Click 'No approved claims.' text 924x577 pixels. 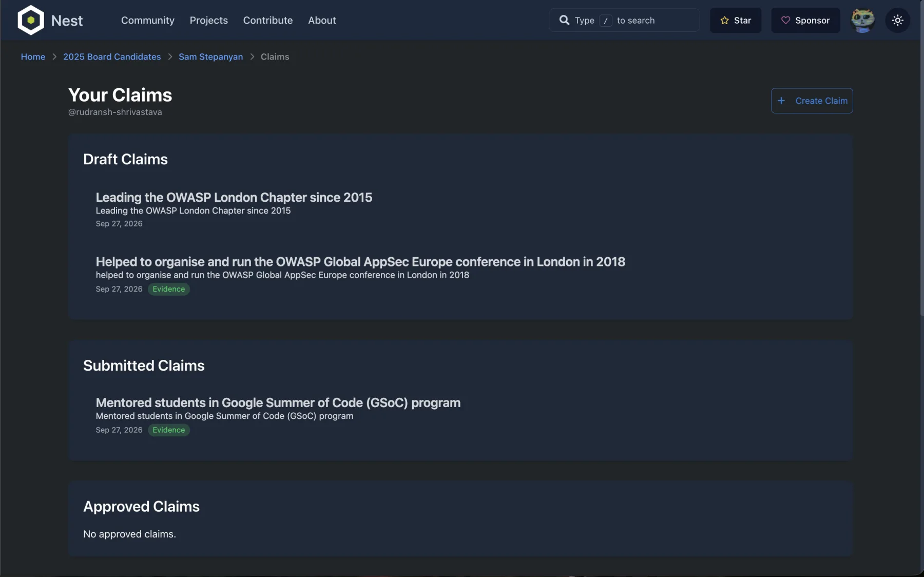(129, 534)
